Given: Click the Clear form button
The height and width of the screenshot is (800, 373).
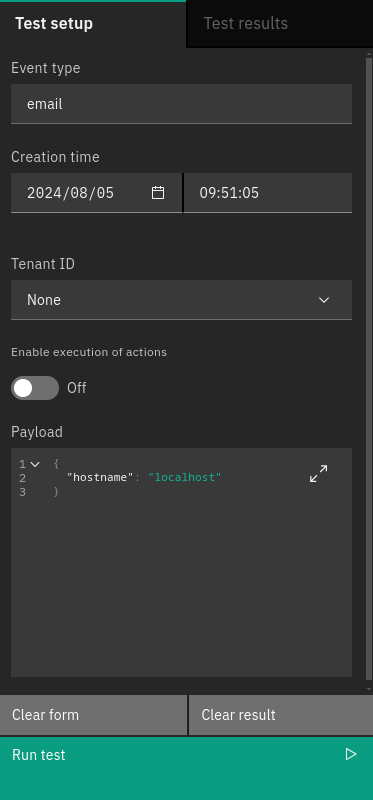Looking at the screenshot, I should [93, 715].
